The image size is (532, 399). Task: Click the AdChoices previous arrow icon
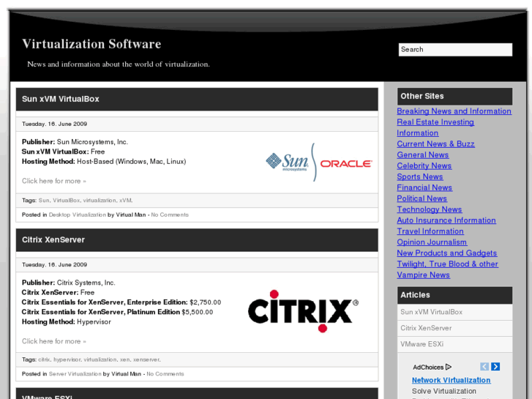(x=484, y=367)
